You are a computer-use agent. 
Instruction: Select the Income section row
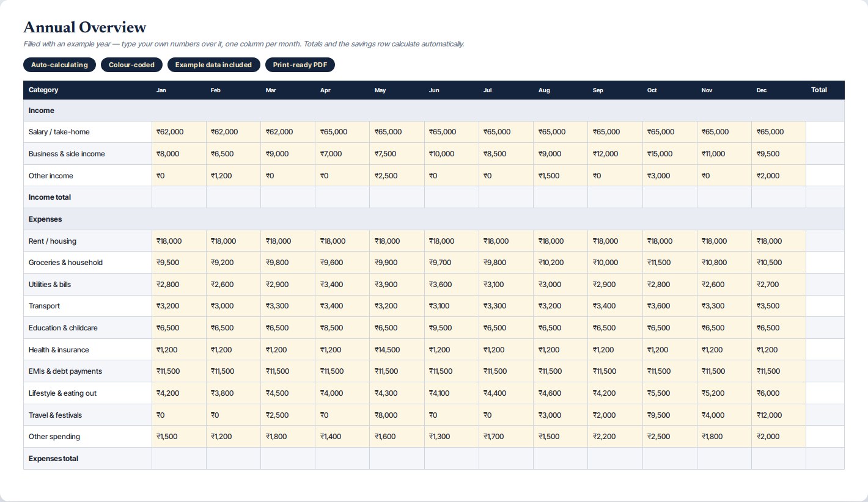434,111
